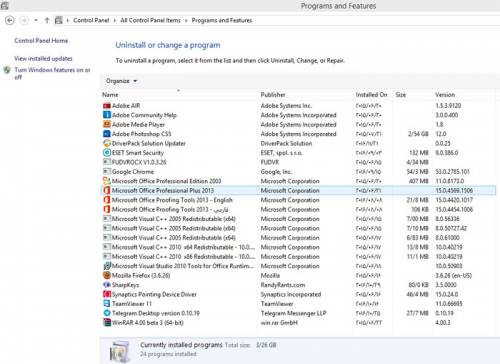Select Office Proofing Tools 2013 Farsi row
The height and width of the screenshot is (364, 500).
[298, 209]
